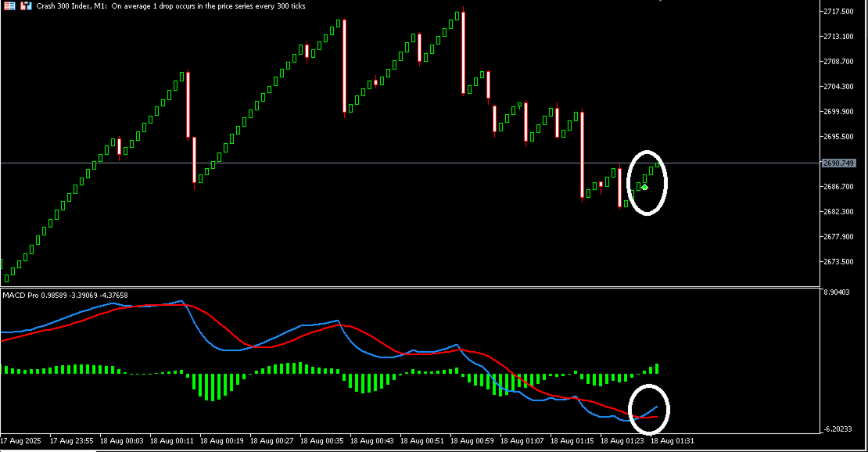
Task: Click the 18 Aug 00:43 time label
Action: 371,441
